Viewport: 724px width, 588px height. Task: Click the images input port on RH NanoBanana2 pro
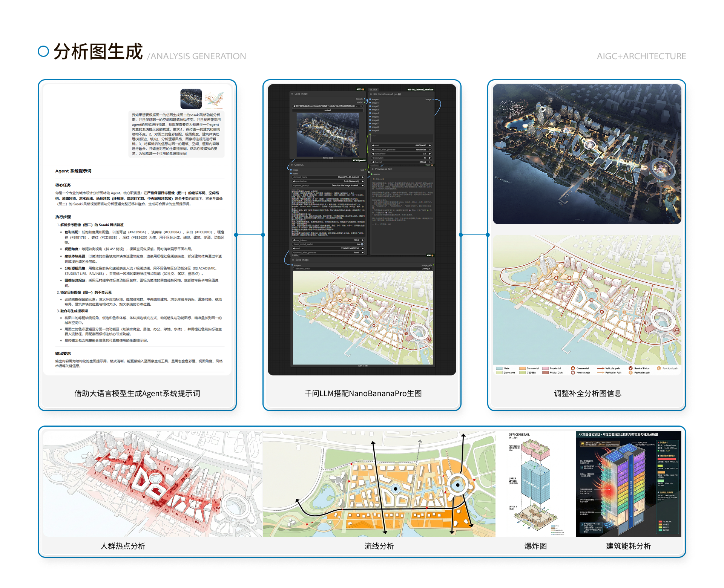370,100
